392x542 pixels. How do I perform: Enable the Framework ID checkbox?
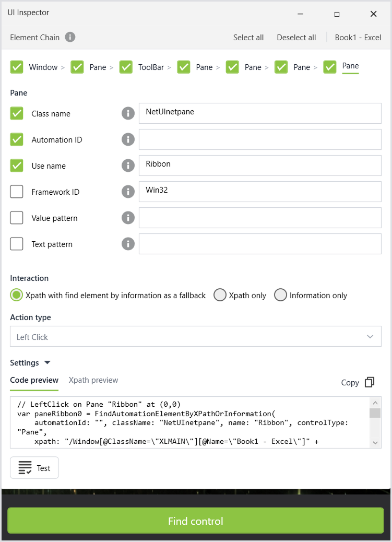tap(17, 192)
